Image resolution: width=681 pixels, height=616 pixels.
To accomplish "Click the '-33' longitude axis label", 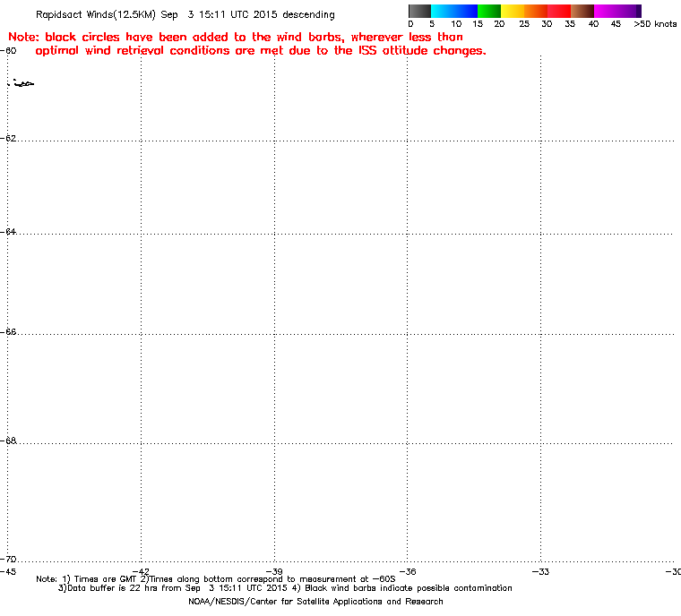I will [x=540, y=572].
